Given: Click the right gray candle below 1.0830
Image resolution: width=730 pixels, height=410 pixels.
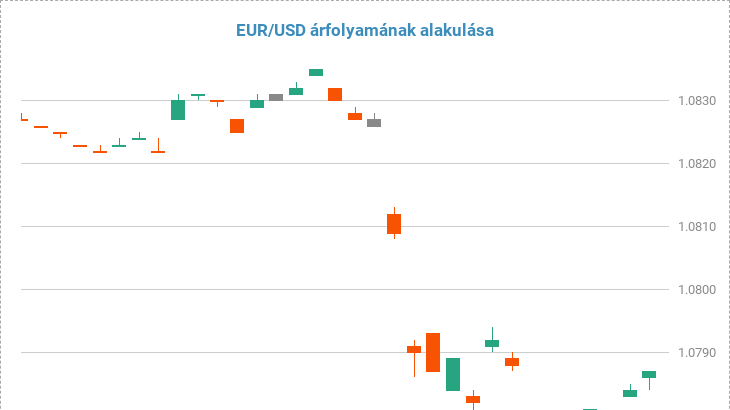Looking at the screenshot, I should click(x=374, y=123).
